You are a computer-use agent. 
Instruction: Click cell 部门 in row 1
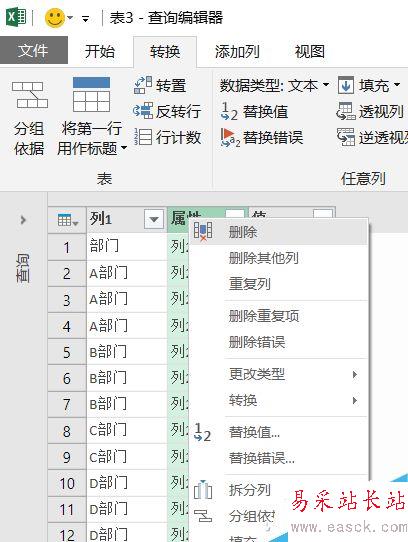pyautogui.click(x=127, y=247)
